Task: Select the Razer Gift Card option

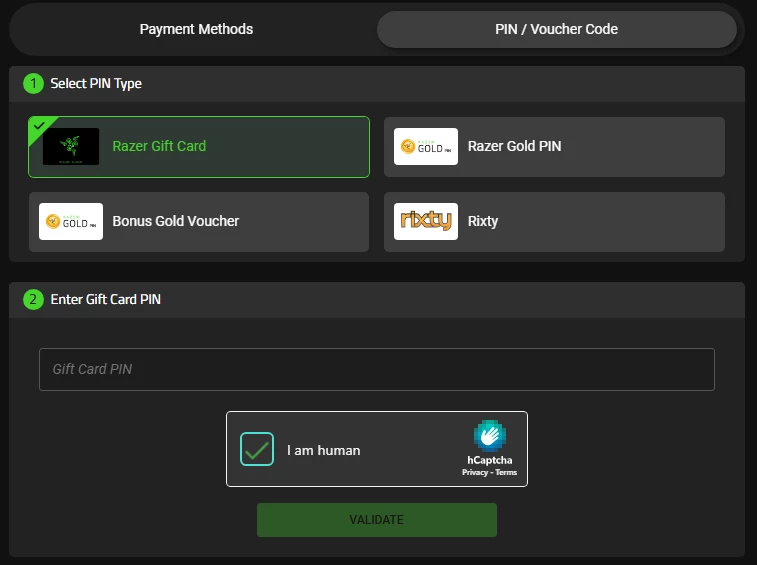Action: [199, 147]
